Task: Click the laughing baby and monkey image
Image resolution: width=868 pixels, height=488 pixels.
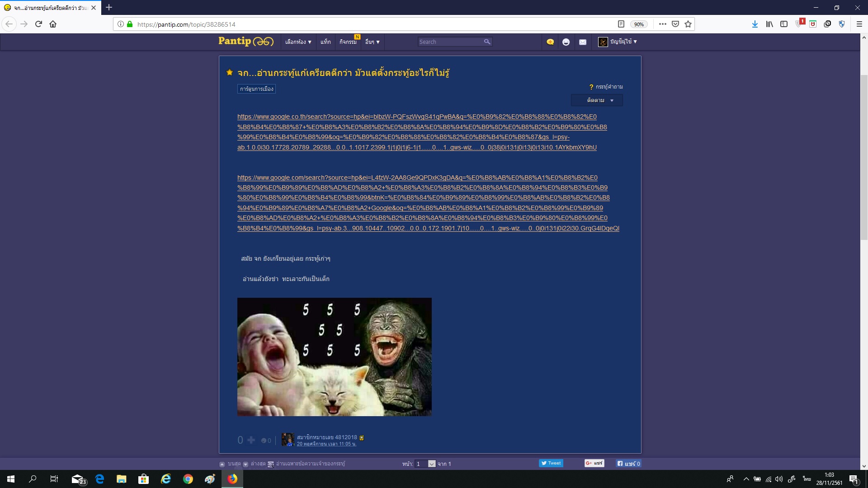Action: click(x=334, y=357)
